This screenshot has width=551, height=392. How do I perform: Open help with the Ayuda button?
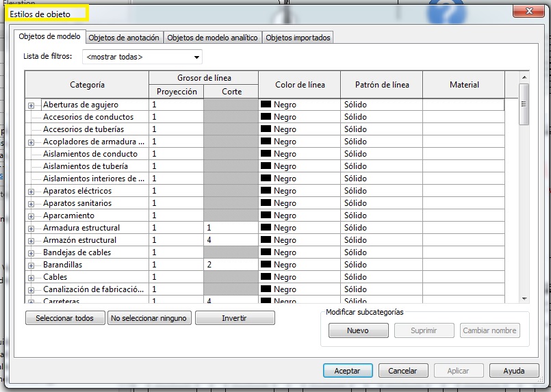coord(514,371)
